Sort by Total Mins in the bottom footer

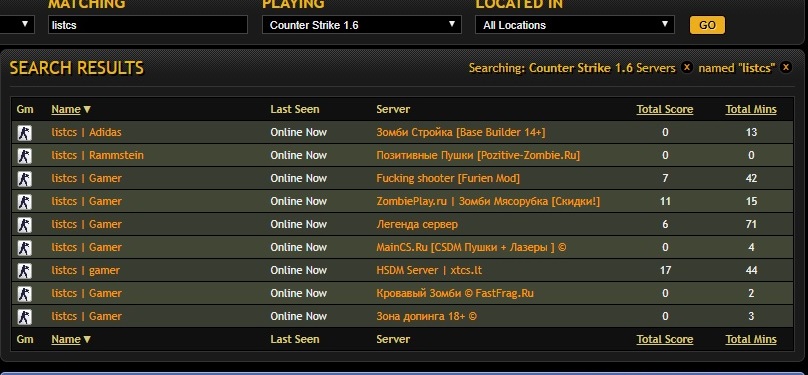(x=751, y=339)
